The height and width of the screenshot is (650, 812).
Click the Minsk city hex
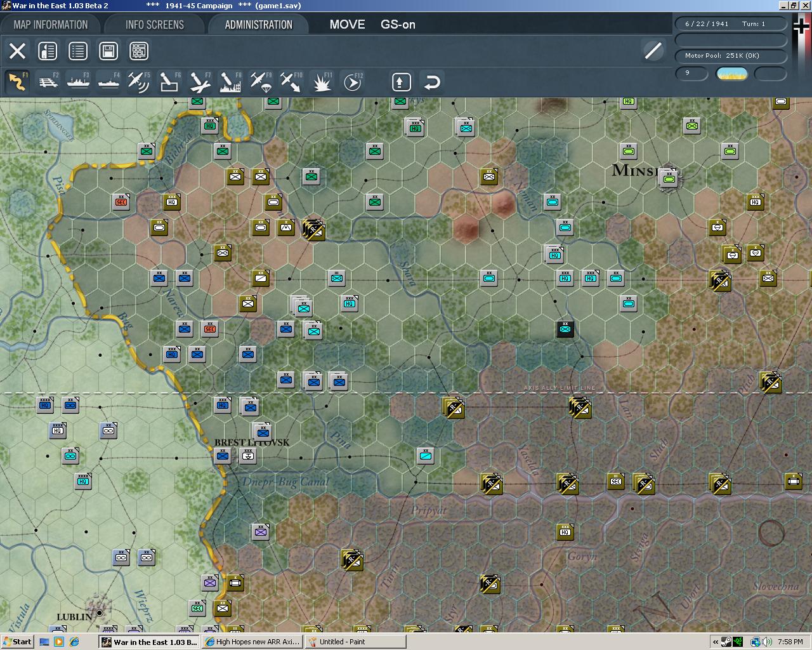(x=669, y=179)
